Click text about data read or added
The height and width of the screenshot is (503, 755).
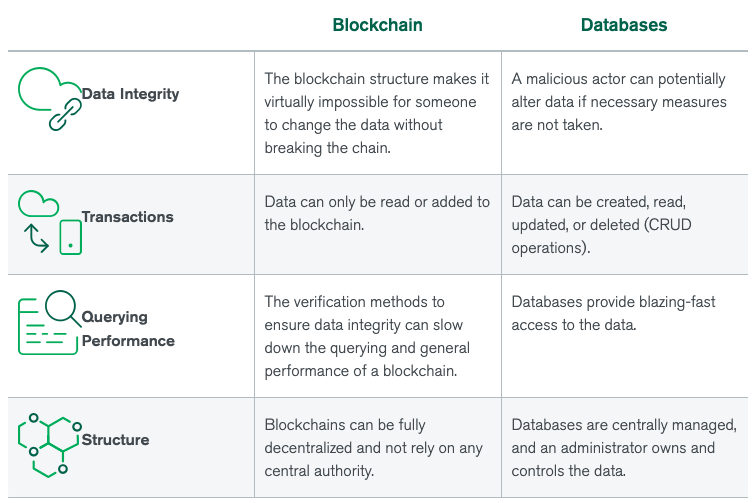tap(377, 213)
